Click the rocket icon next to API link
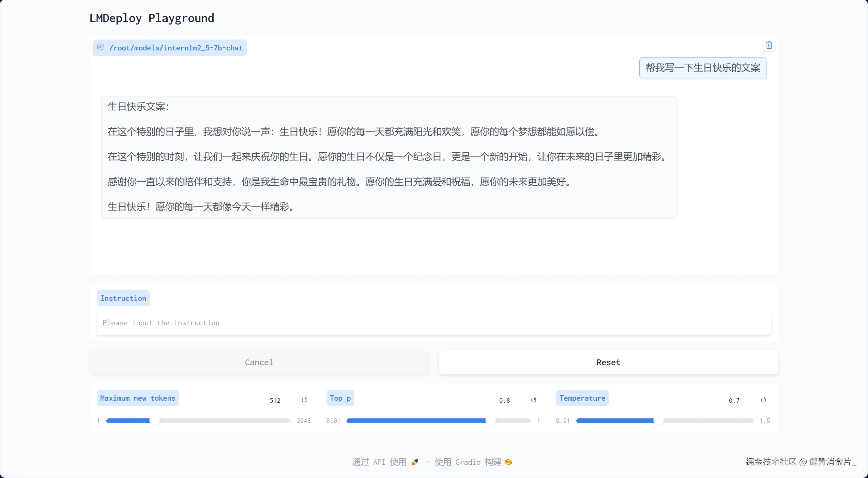Viewport: 868px width, 478px height. tap(415, 462)
